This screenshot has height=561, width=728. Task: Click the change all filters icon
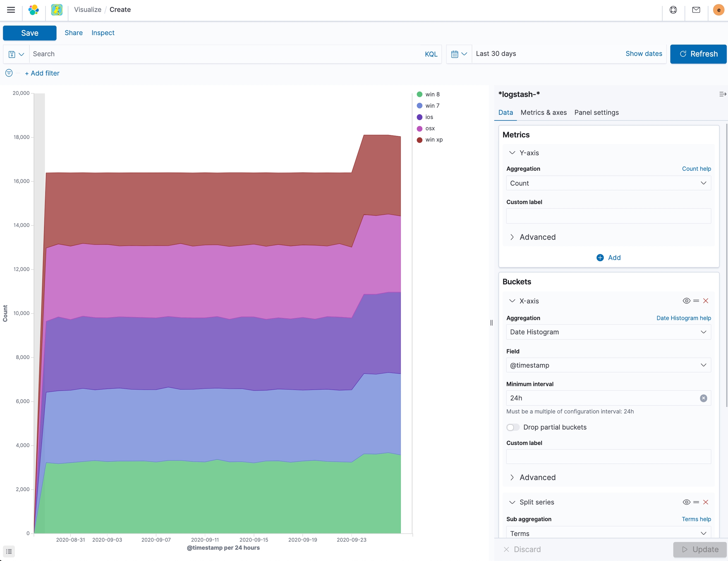(9, 73)
